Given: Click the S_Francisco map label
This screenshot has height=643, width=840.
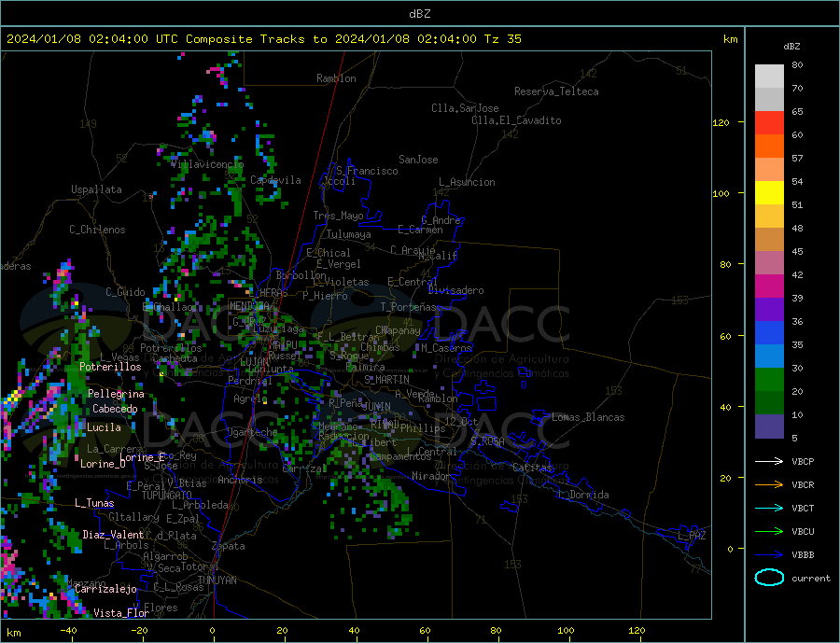Looking at the screenshot, I should point(367,171).
